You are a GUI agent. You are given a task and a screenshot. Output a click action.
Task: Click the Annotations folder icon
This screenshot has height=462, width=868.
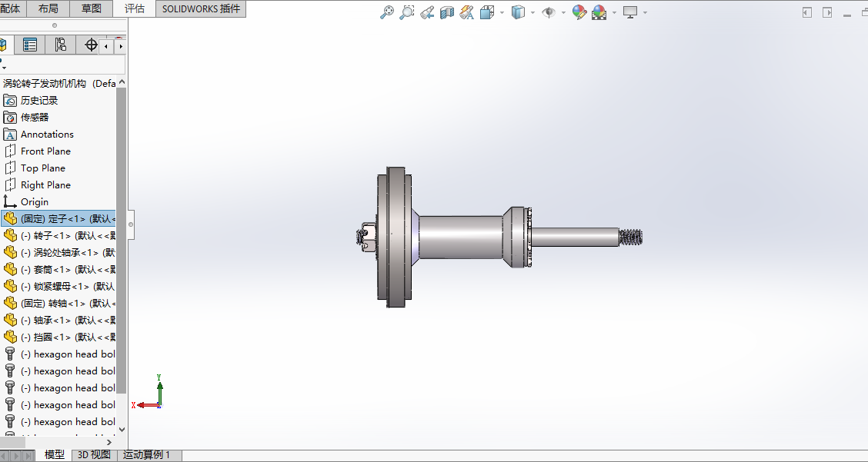point(10,135)
